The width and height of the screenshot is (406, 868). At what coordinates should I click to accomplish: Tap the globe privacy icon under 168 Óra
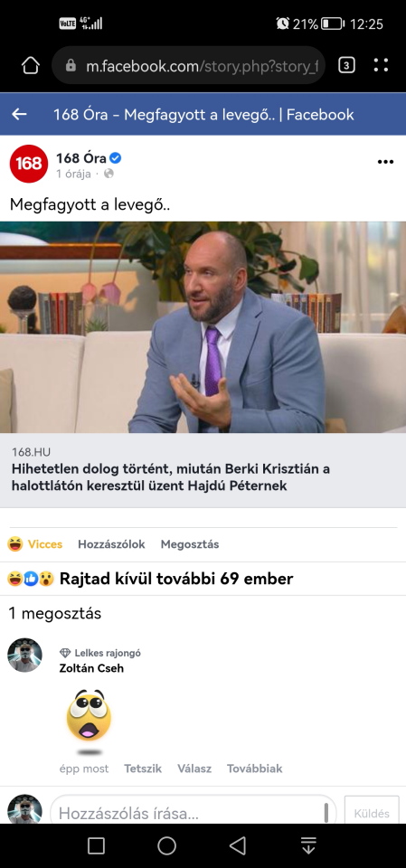109,174
